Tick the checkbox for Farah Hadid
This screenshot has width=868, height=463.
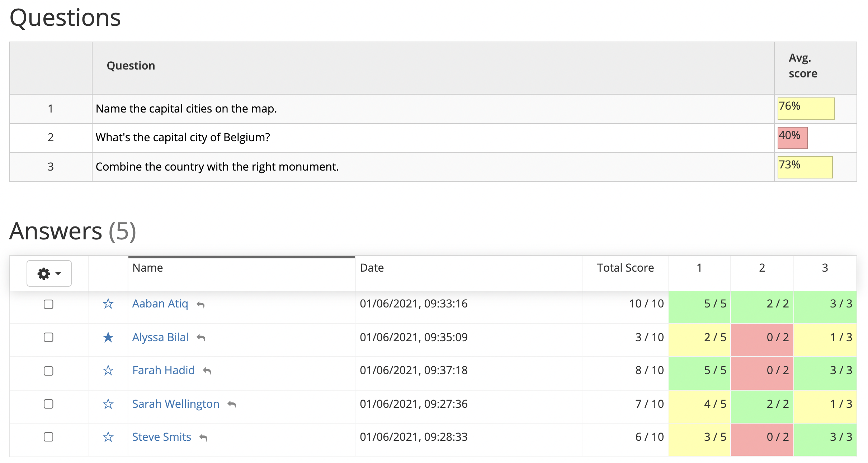(48, 371)
